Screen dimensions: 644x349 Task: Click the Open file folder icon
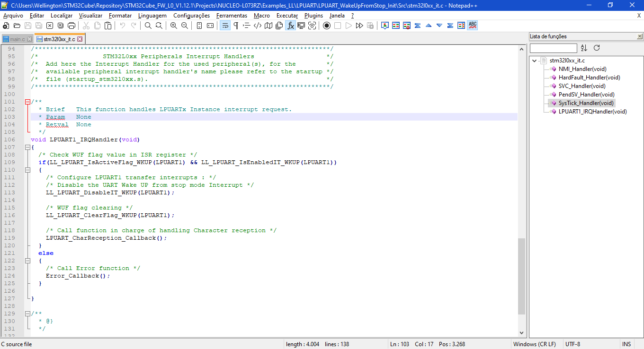coord(17,26)
